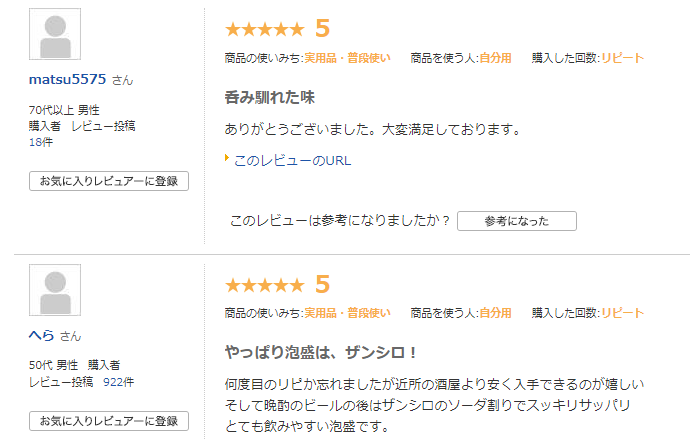Viewport: 690px width, 440px height.
Task: Register へら as favorite reviewer
Action: point(109,421)
